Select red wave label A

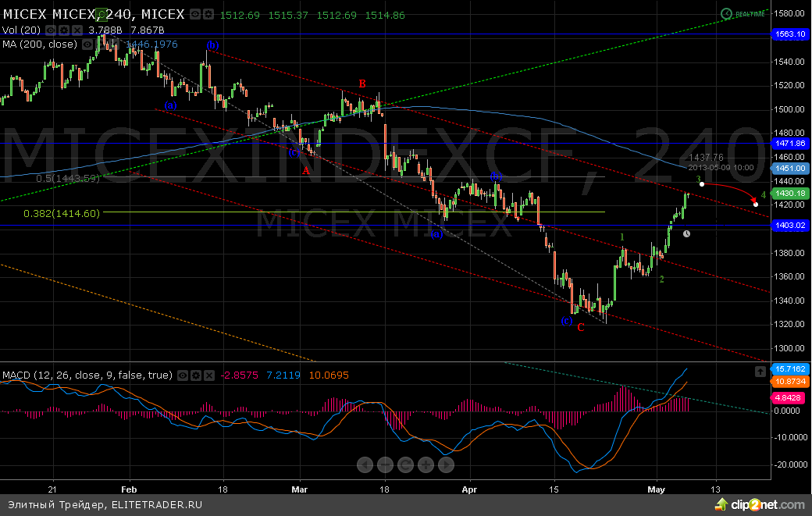(x=306, y=171)
